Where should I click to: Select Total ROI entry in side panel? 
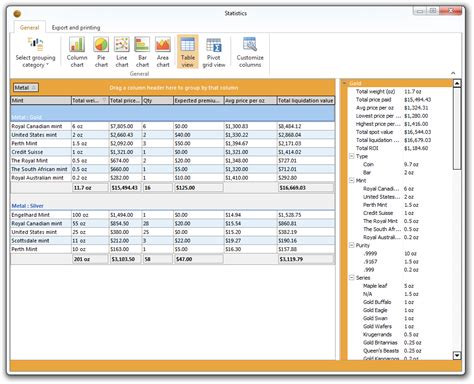[400, 148]
